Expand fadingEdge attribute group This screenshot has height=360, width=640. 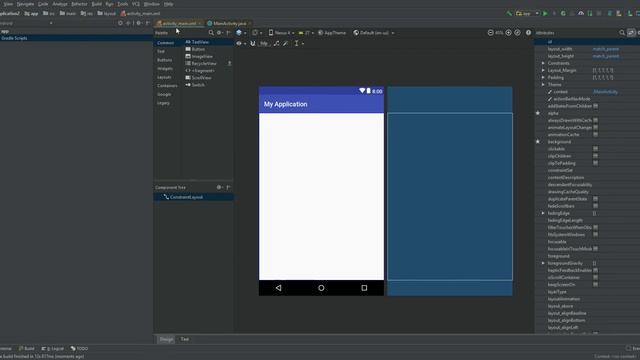coord(543,213)
